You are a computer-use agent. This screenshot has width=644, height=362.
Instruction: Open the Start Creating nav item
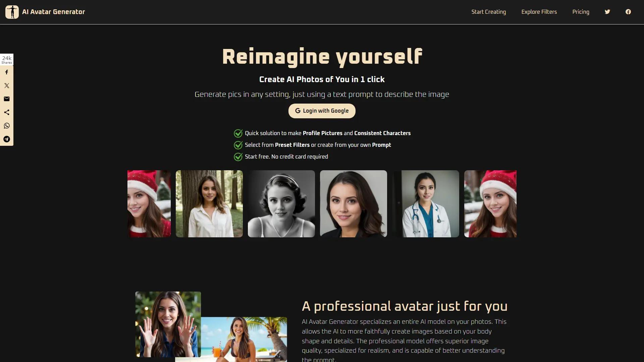click(488, 12)
